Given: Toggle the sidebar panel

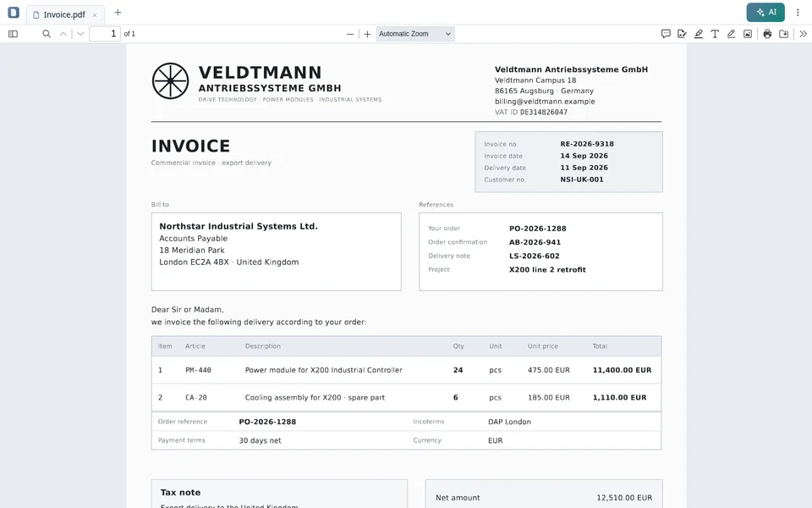Looking at the screenshot, I should point(13,34).
